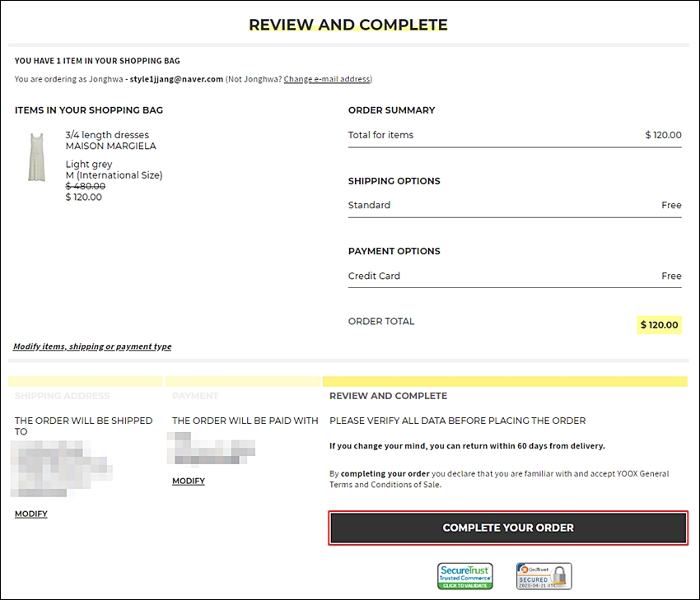Image resolution: width=700 pixels, height=600 pixels.
Task: Click the highlighted $ 120.00 order total
Action: click(x=659, y=325)
